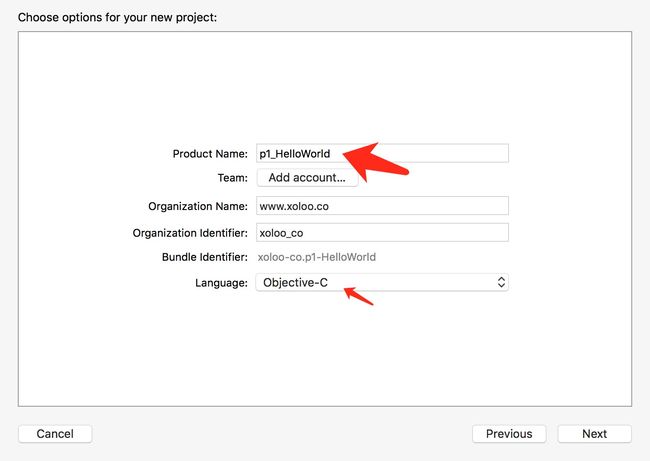Click the "Team:" label

233,178
